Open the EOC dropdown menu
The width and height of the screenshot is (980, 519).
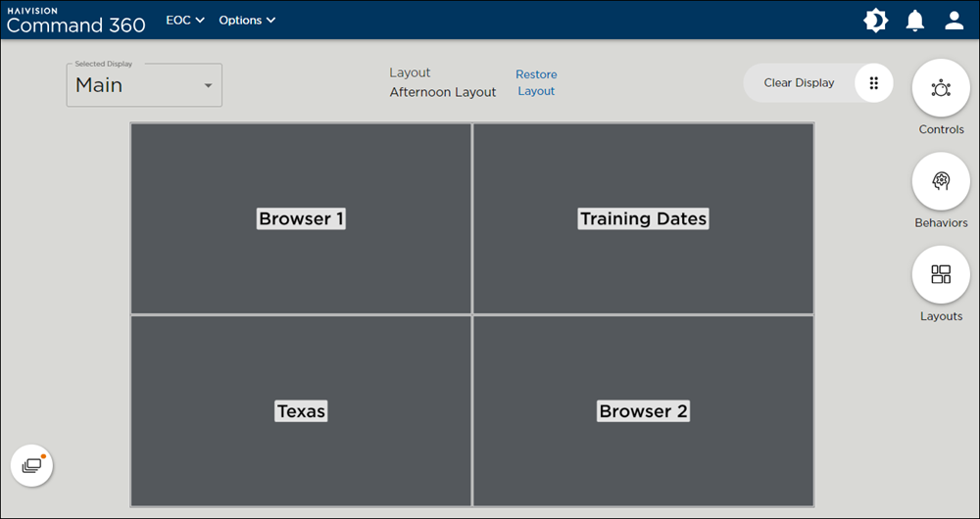(185, 21)
